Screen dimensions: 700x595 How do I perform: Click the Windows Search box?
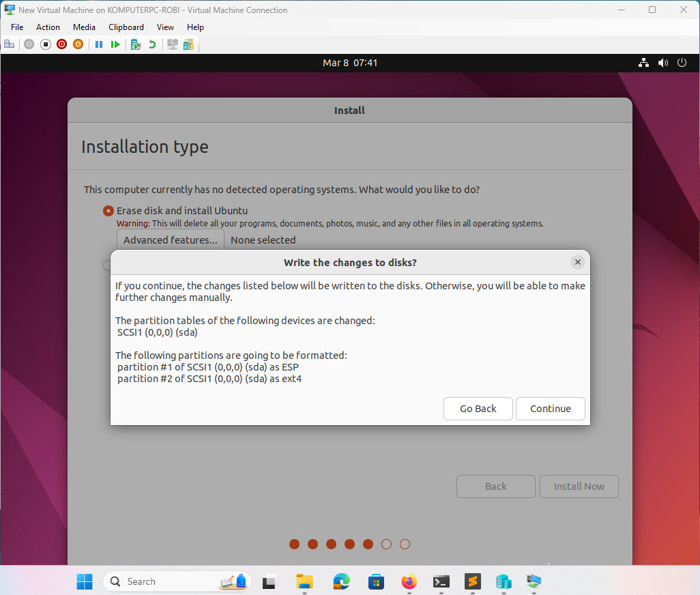(171, 581)
